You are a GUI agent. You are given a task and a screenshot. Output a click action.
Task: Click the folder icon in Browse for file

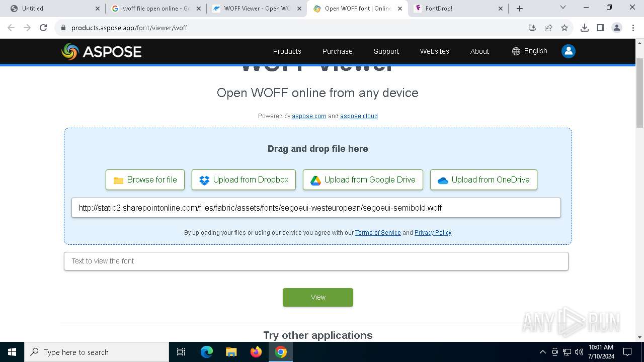(x=118, y=180)
